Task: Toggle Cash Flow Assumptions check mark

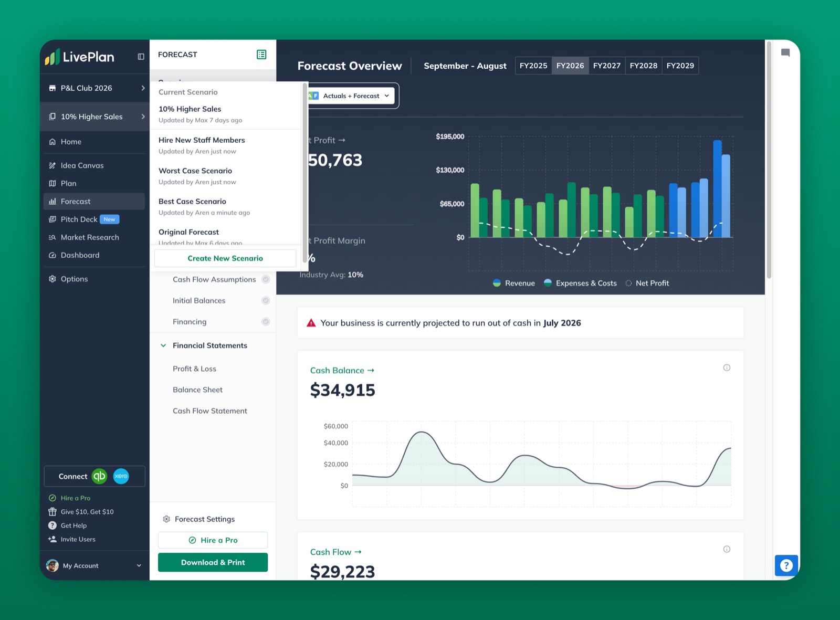Action: point(266,279)
